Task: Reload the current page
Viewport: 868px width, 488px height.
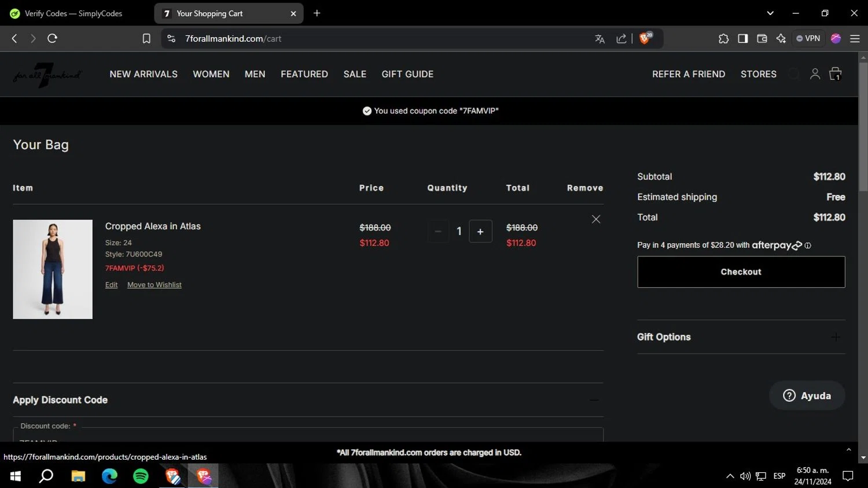Action: pos(52,39)
